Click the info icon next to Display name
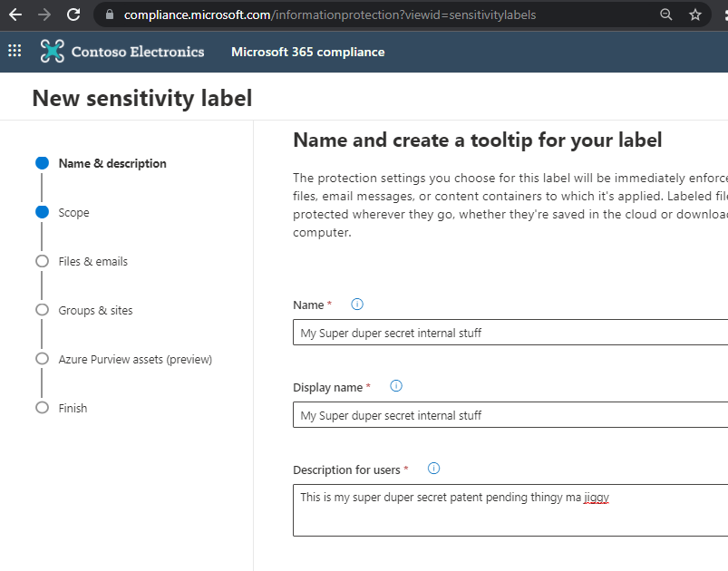The image size is (728, 571). 396,386
